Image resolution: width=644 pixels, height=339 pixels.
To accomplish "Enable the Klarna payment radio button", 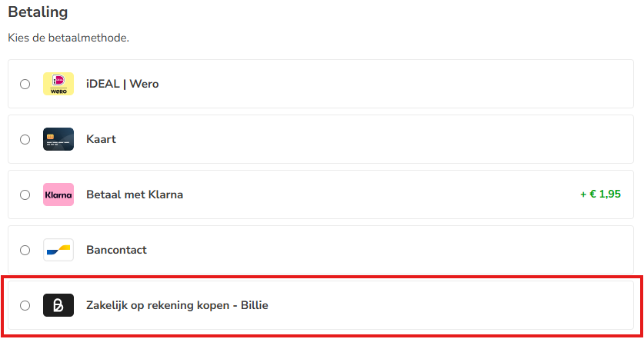I will tap(25, 194).
